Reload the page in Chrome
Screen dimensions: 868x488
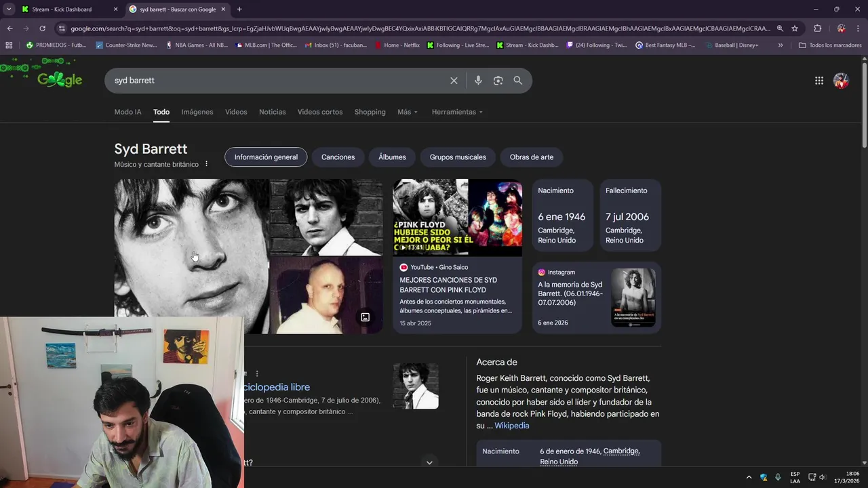pyautogui.click(x=42, y=28)
